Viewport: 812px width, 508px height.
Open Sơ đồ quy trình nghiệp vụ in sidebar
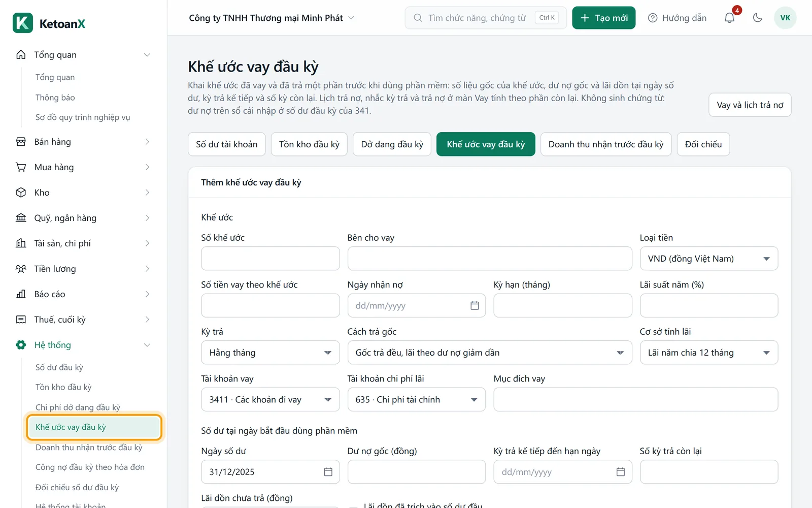pyautogui.click(x=83, y=117)
